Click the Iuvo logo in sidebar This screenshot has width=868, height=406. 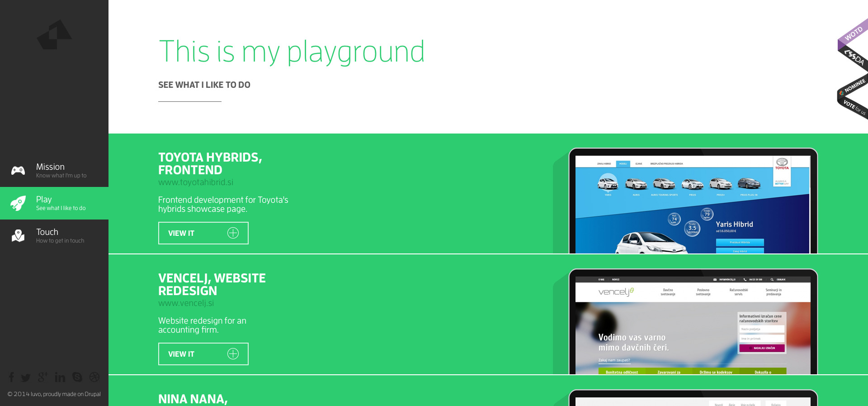click(x=54, y=34)
